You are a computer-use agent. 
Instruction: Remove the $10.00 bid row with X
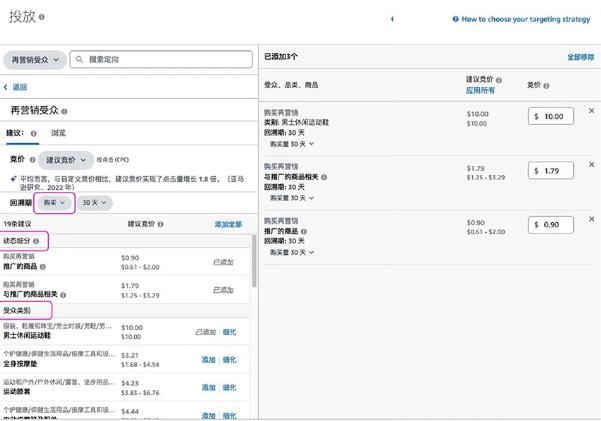tap(591, 111)
